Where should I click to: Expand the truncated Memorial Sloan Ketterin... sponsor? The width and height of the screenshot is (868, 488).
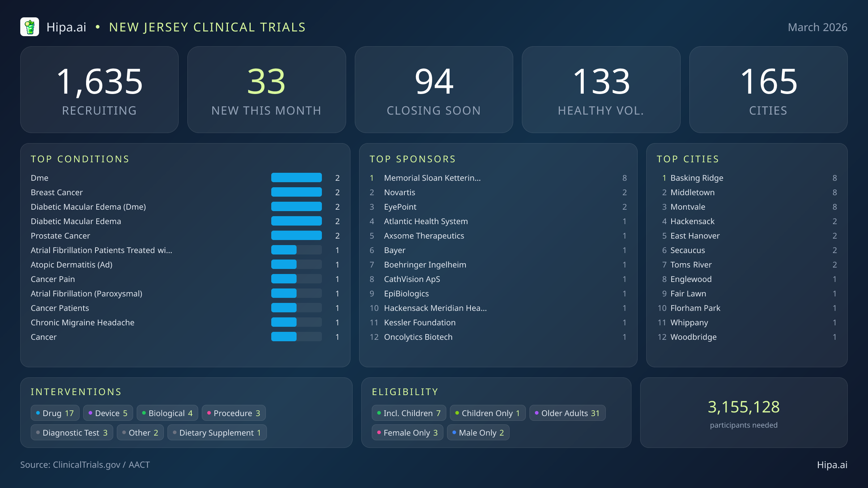click(x=432, y=178)
